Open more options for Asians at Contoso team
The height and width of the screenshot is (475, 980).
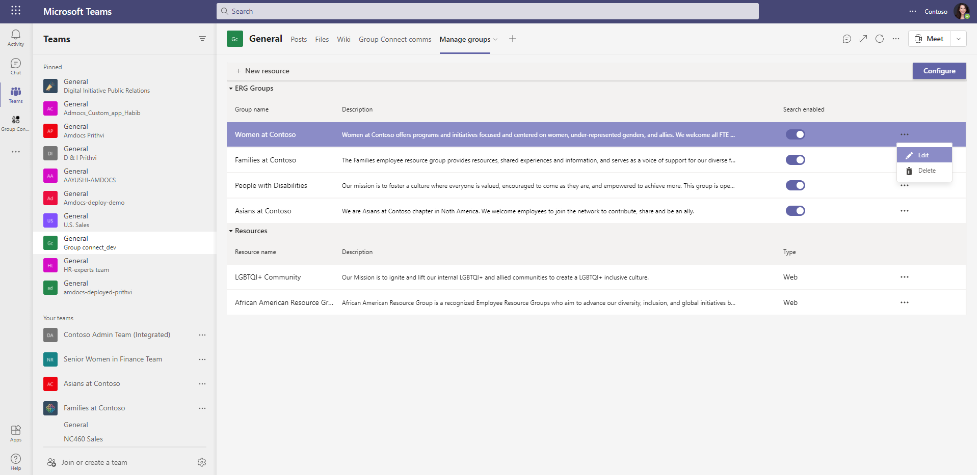202,384
